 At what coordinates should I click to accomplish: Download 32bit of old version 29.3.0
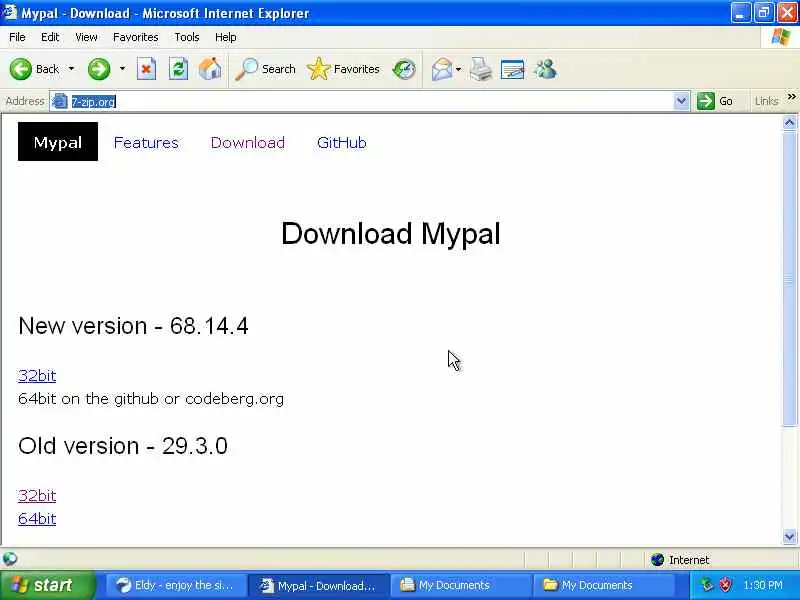(37, 495)
